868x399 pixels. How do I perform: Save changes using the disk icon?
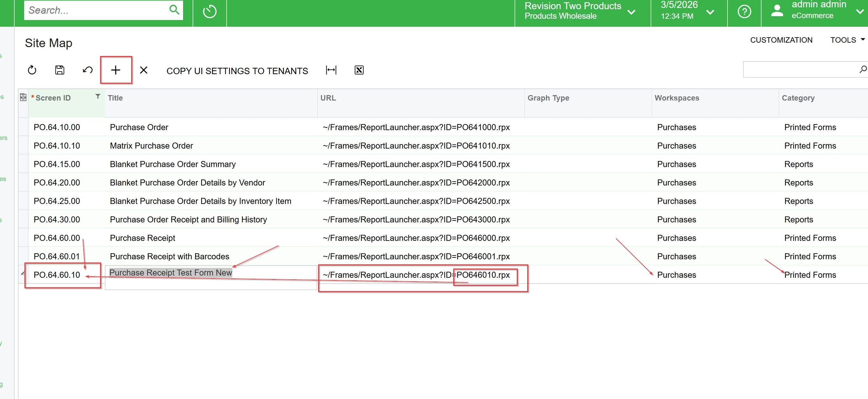pyautogui.click(x=60, y=70)
